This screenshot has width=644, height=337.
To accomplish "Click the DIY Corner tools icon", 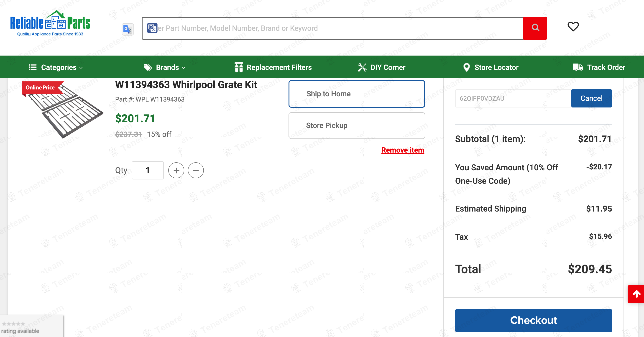I will [x=362, y=67].
